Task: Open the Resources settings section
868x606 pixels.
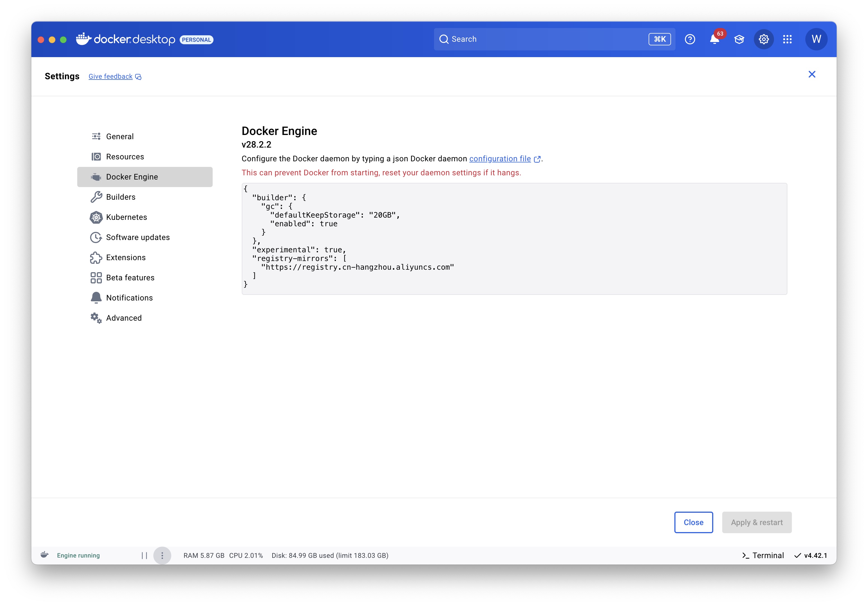Action: (x=125, y=157)
